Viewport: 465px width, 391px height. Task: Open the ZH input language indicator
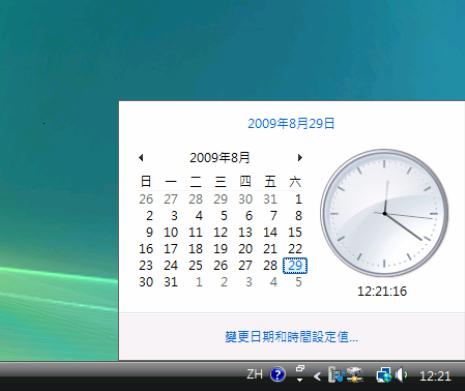(254, 374)
